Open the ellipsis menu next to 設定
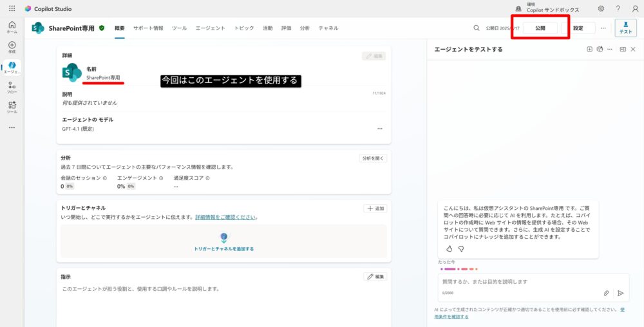Viewport: 644px width, 327px height. point(603,28)
